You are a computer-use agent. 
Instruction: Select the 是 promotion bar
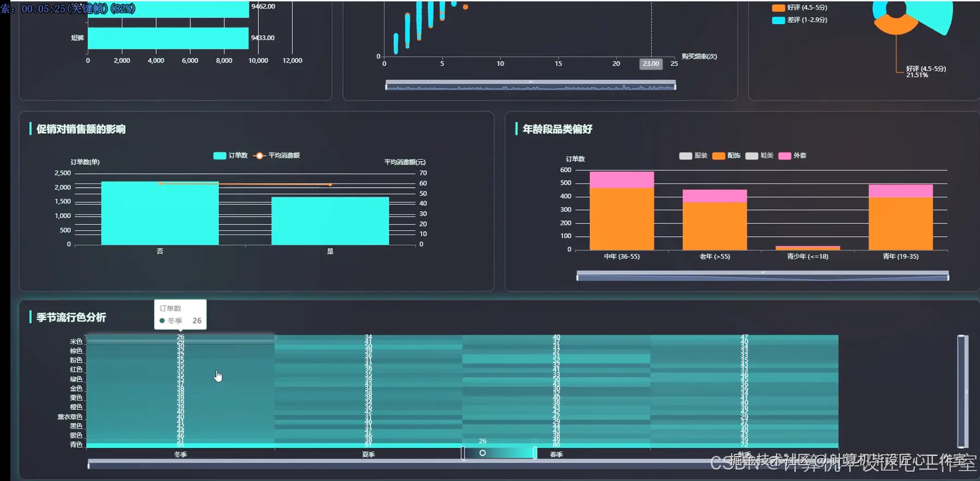(330, 221)
